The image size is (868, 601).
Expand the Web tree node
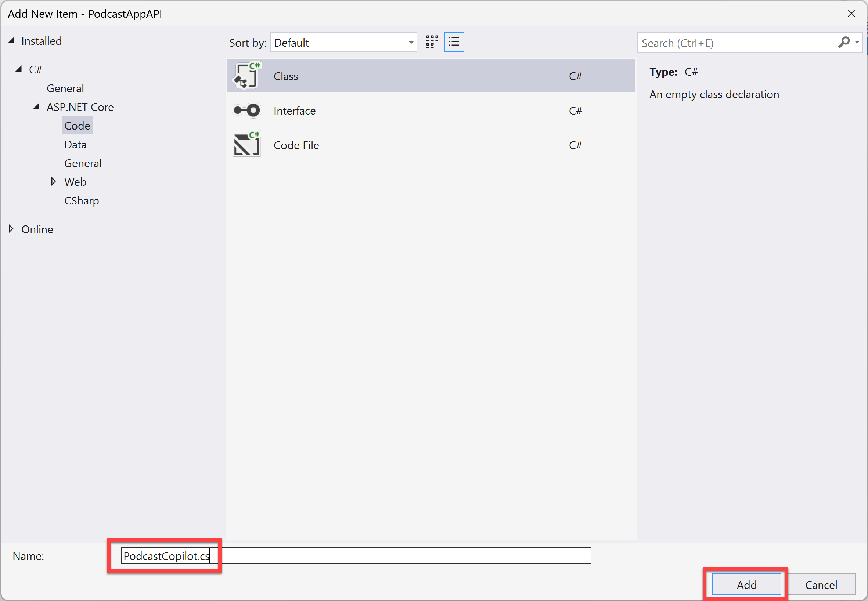point(54,182)
